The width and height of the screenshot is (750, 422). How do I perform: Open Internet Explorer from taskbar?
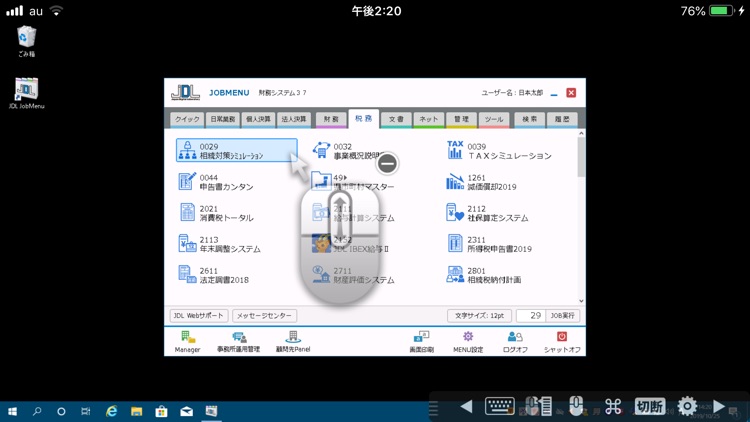pos(111,411)
